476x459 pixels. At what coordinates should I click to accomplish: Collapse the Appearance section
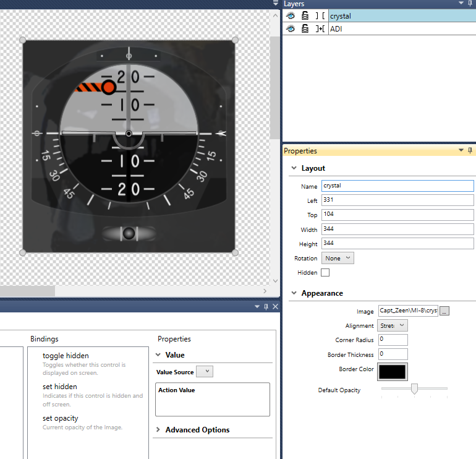coord(294,293)
